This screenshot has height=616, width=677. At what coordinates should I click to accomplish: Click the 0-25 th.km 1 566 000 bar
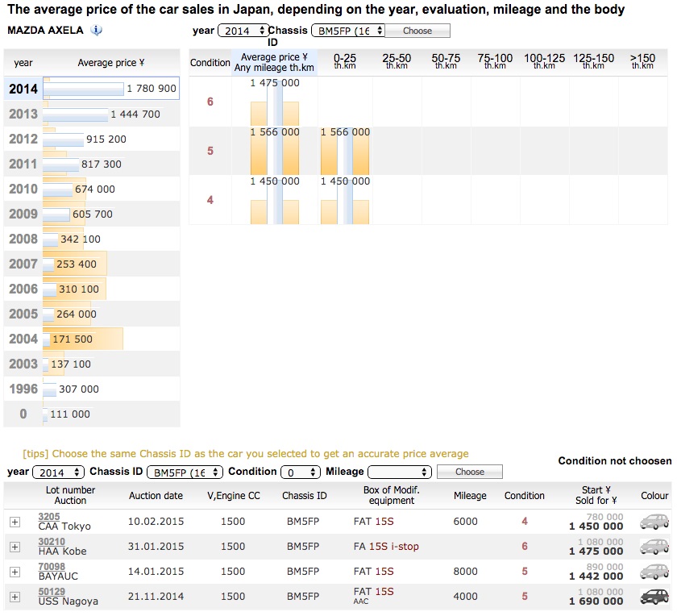point(345,152)
